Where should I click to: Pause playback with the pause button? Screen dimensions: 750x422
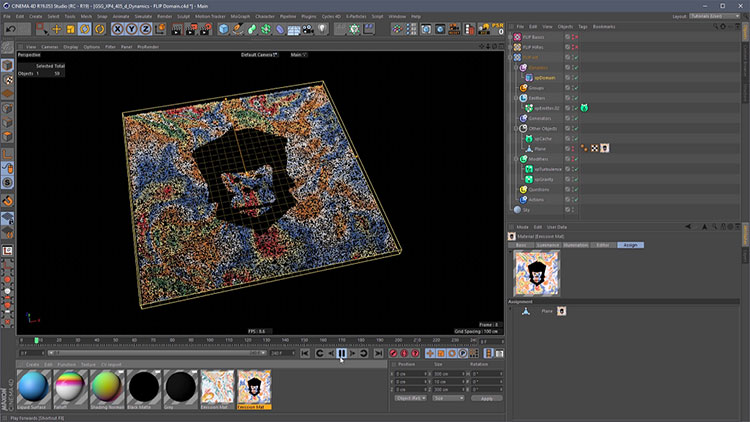point(342,353)
